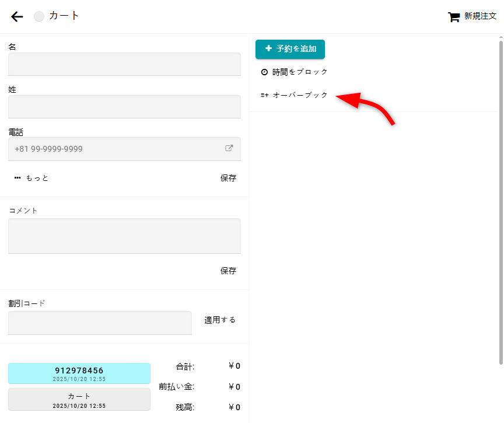504x423 pixels.
Task: Click the カート 2025/10/20 12:55 status button
Action: [79, 400]
